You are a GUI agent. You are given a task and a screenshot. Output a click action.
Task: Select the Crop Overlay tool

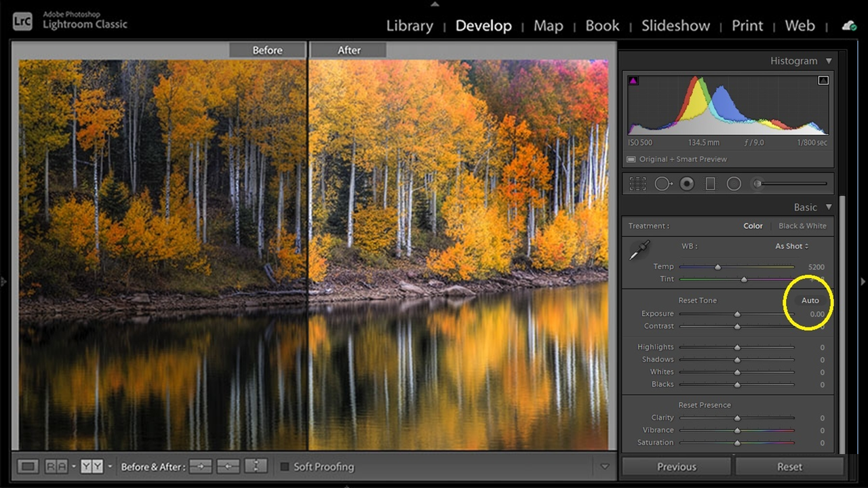click(x=637, y=184)
